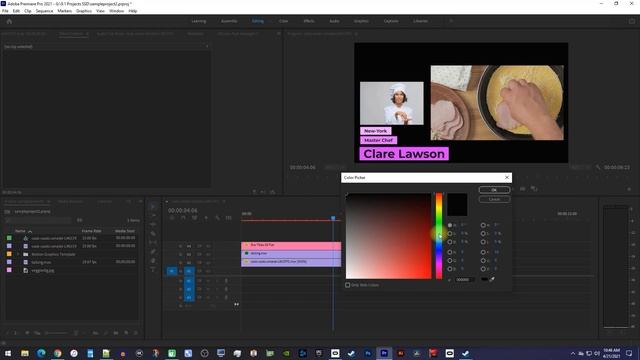Switch to the Effects workspace tab
Image resolution: width=640 pixels, height=360 pixels.
309,21
